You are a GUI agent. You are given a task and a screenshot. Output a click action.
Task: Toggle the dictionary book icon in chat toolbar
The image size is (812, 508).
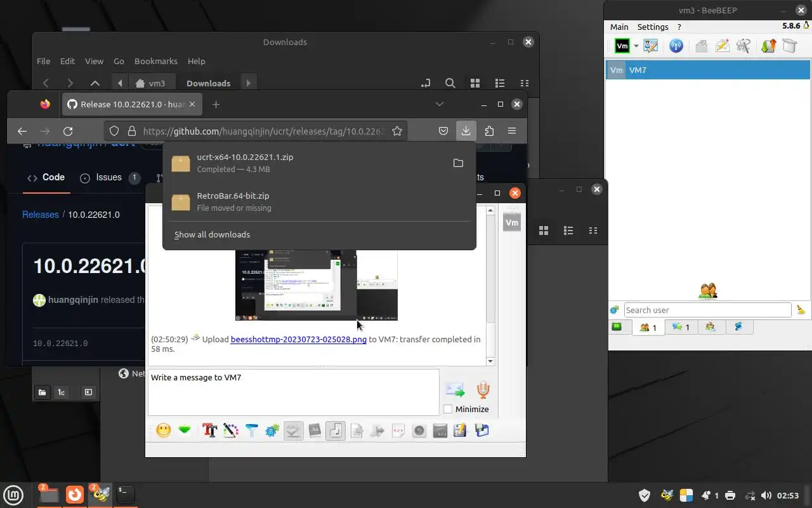315,431
